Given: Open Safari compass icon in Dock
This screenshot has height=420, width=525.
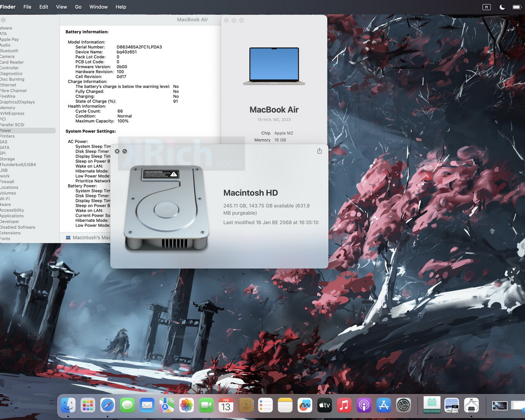Looking at the screenshot, I should click(107, 406).
